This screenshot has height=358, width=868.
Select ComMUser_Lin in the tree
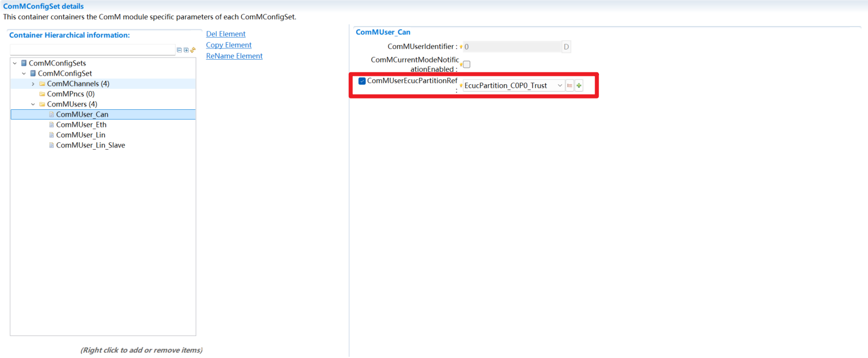[80, 135]
